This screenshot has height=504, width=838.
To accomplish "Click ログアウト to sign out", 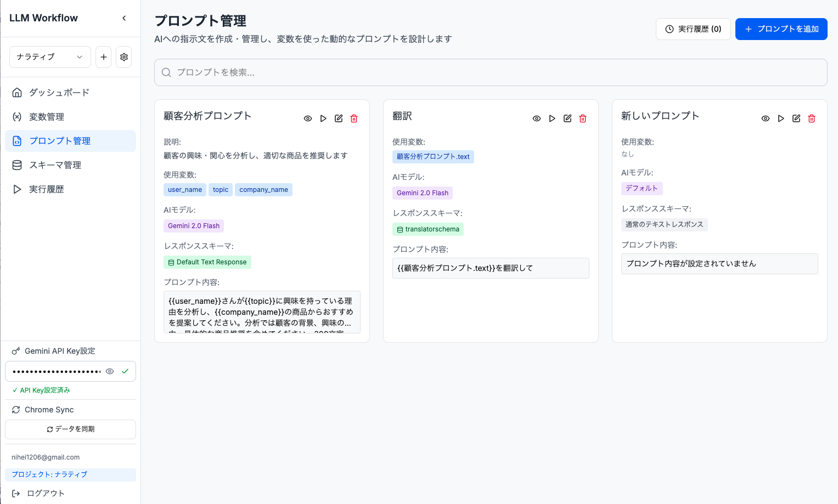I will [46, 493].
